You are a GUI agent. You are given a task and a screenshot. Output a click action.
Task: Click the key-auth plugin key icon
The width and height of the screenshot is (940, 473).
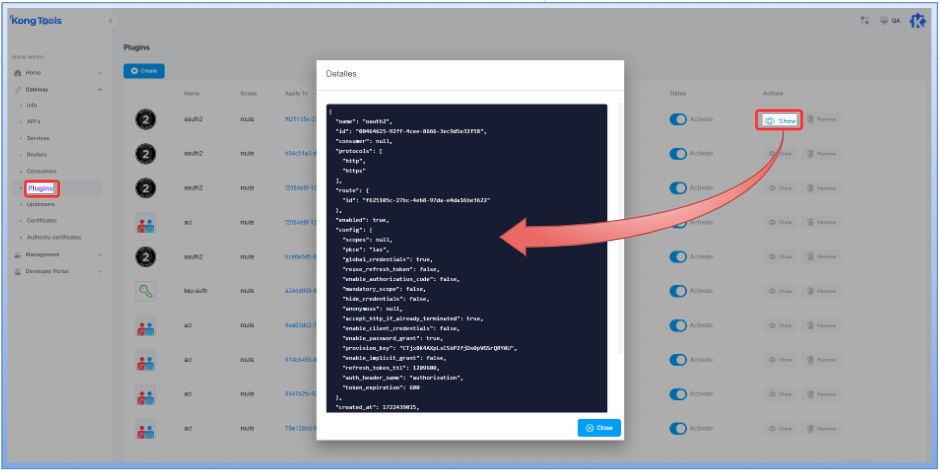(x=144, y=292)
